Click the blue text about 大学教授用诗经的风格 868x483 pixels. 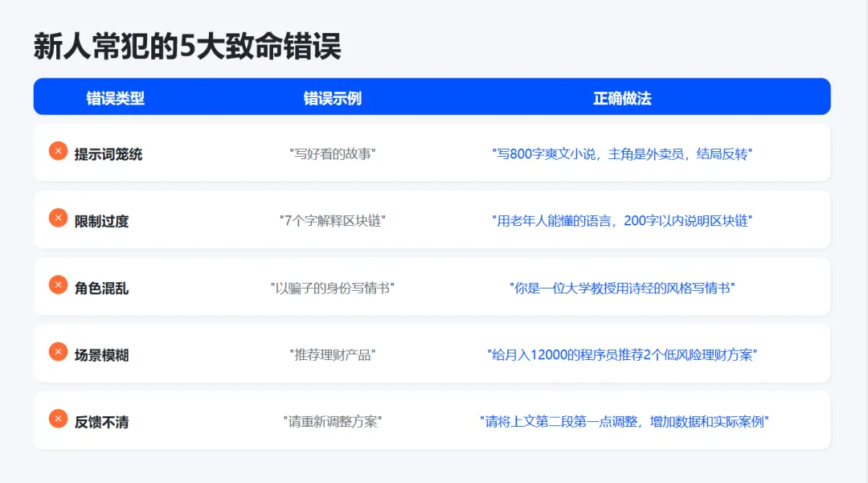[622, 289]
